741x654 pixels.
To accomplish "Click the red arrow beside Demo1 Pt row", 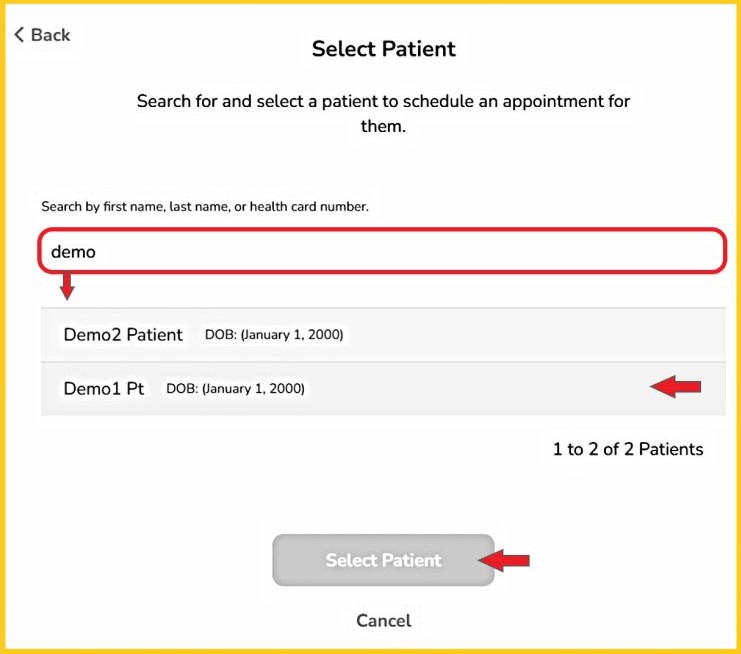I will coord(676,387).
